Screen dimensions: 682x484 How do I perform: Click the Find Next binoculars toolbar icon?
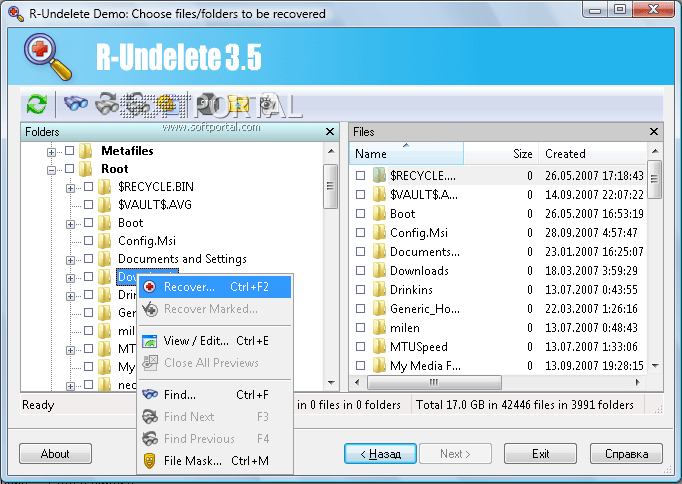click(107, 104)
